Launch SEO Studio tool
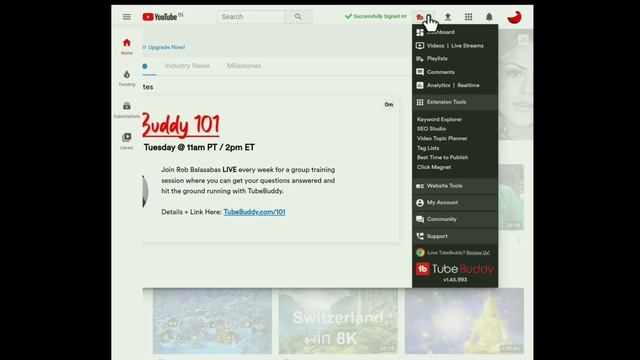Screen dimensions: 640x360 click(431, 129)
